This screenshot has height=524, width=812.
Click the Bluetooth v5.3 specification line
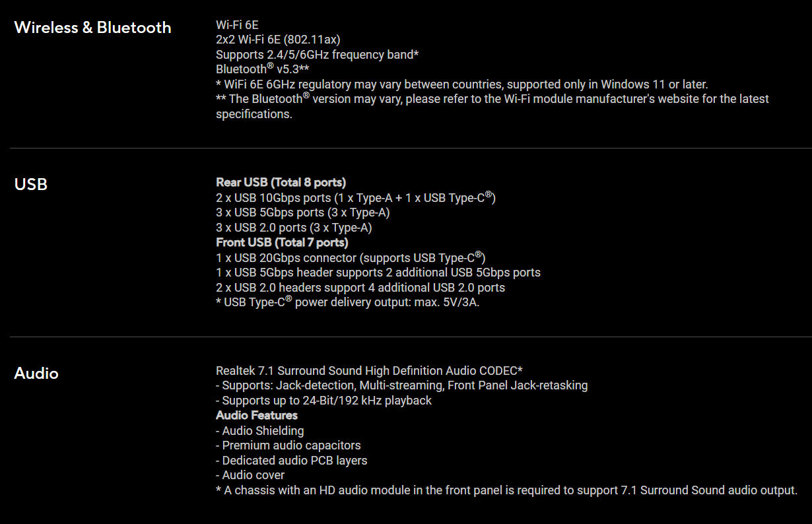point(263,69)
